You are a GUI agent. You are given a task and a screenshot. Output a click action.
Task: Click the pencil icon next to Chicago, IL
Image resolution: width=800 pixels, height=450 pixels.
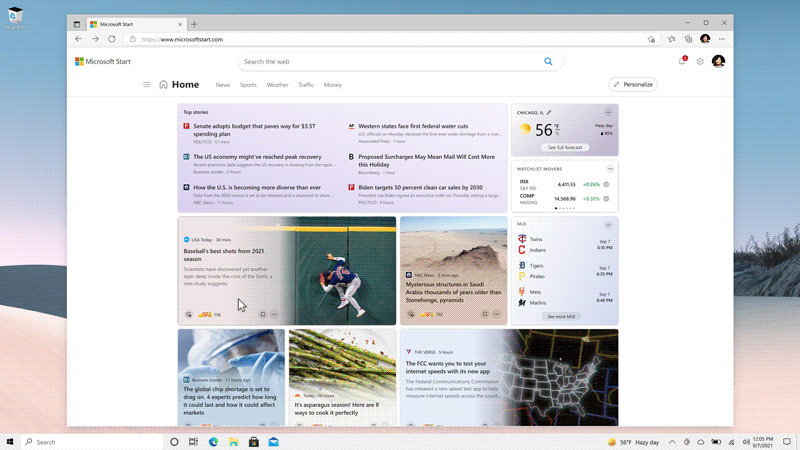pyautogui.click(x=549, y=113)
